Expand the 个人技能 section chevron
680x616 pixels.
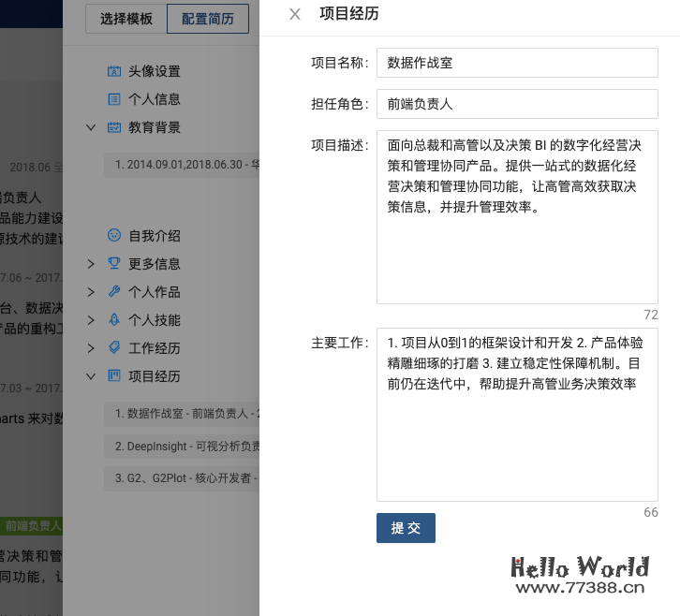click(91, 320)
